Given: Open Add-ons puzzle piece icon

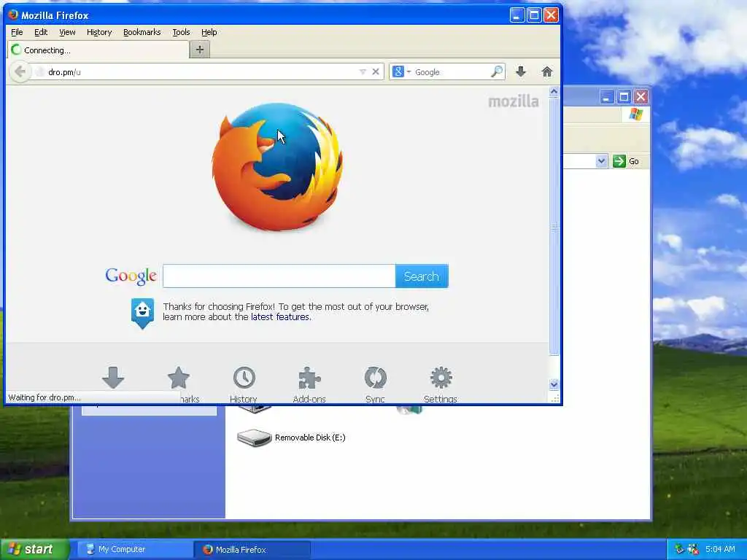Looking at the screenshot, I should (309, 378).
